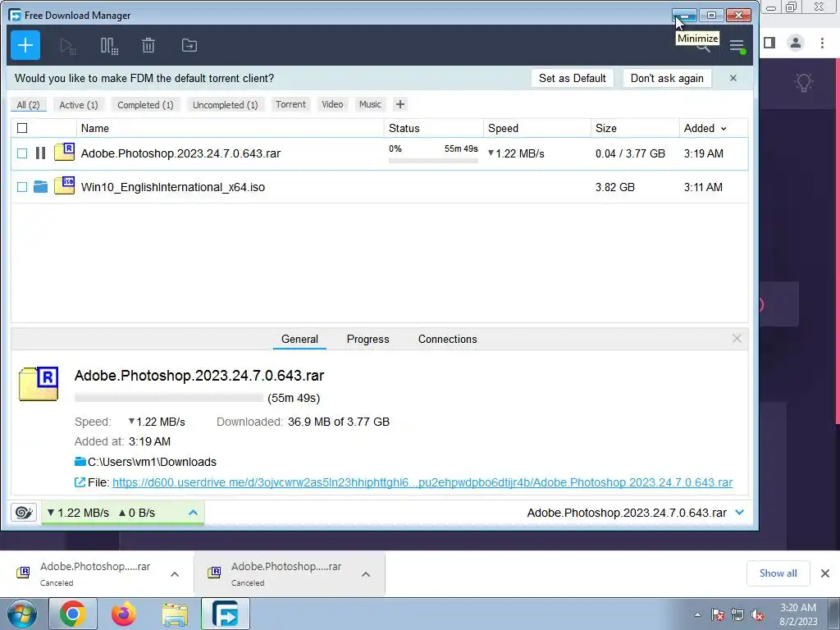Click the start selected downloads icon
Image resolution: width=840 pixels, height=630 pixels.
(68, 46)
